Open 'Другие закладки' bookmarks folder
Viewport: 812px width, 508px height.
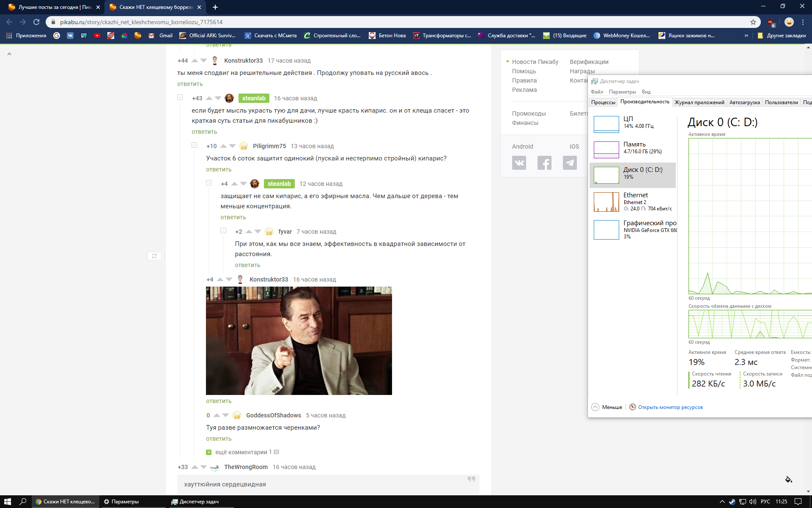click(782, 36)
